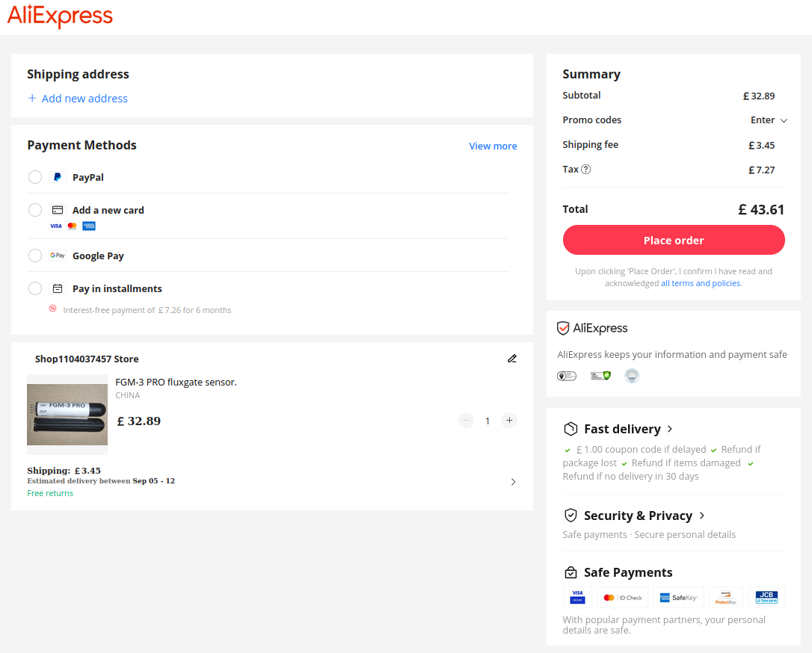Click the JCB J/Secure payment badge
The image size is (812, 653).
766,597
